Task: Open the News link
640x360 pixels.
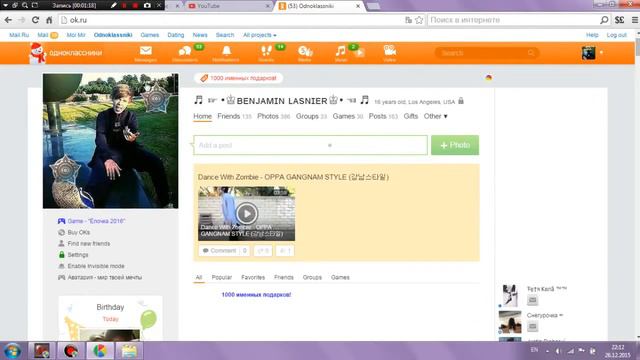Action: [x=200, y=35]
